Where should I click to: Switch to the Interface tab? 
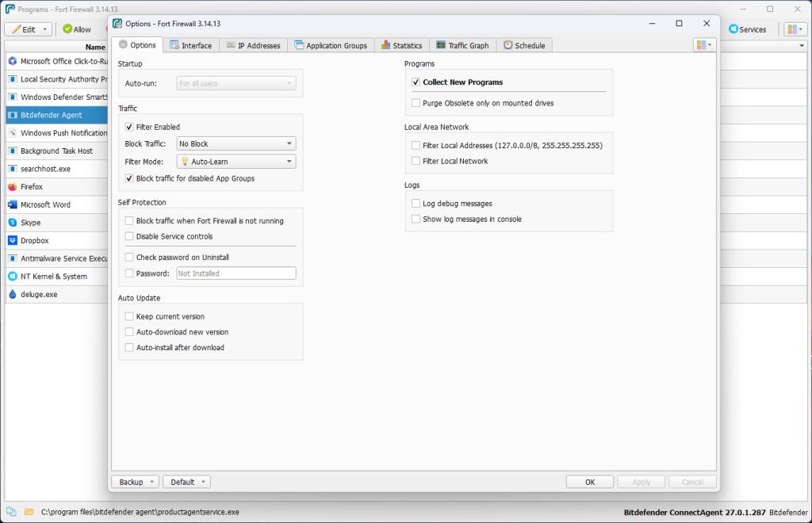coord(191,45)
